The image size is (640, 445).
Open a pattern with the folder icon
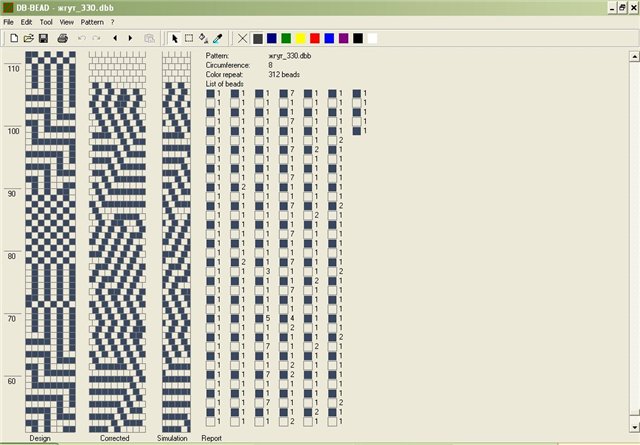tap(29, 38)
